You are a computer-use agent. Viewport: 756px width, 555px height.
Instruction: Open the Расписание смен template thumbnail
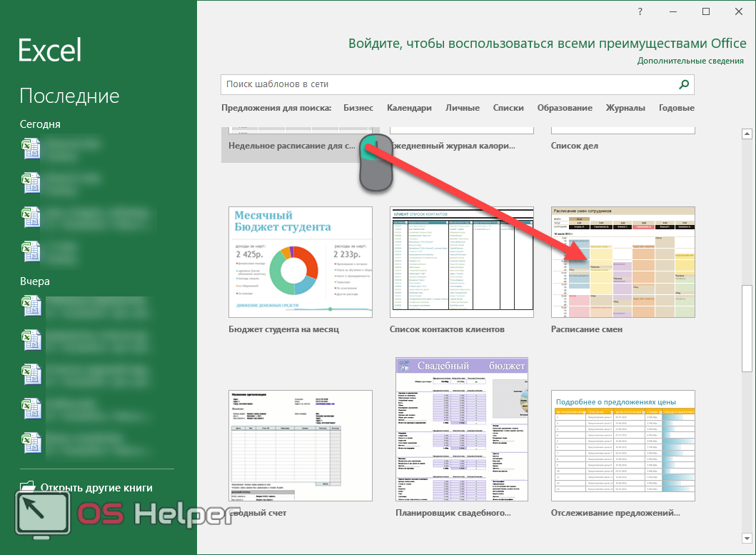(623, 262)
